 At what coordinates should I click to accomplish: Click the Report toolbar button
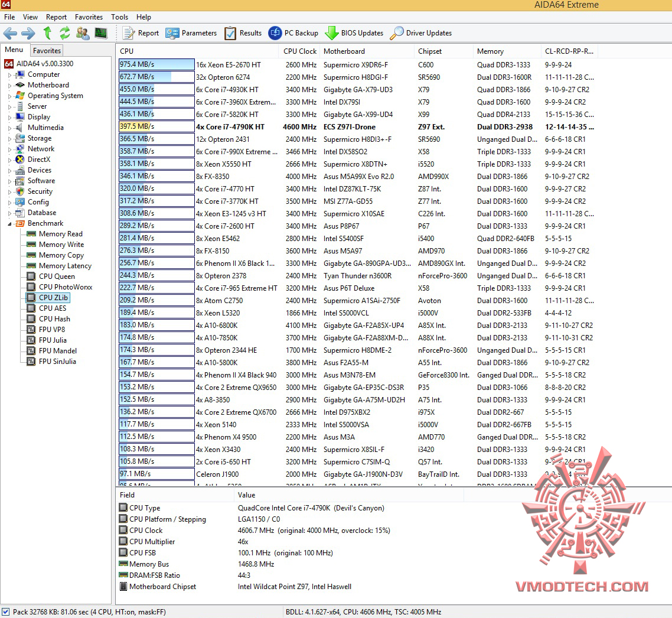tap(141, 33)
